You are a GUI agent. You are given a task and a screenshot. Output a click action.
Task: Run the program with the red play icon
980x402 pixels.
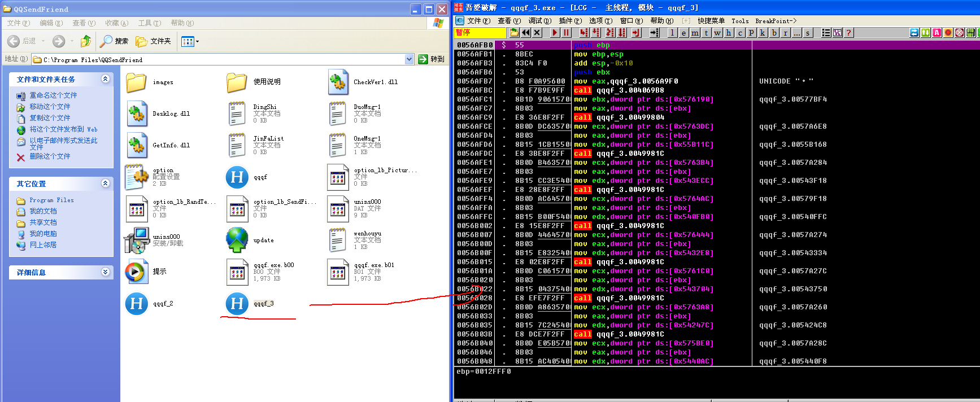click(x=555, y=33)
